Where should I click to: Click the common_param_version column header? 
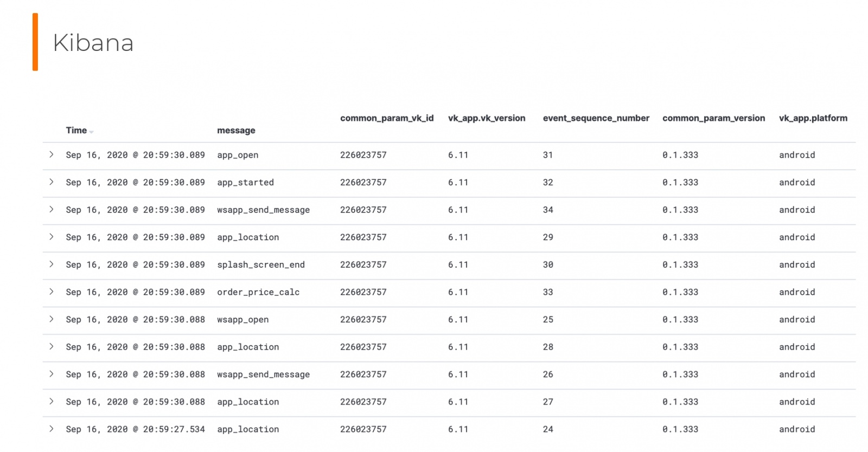pos(713,118)
